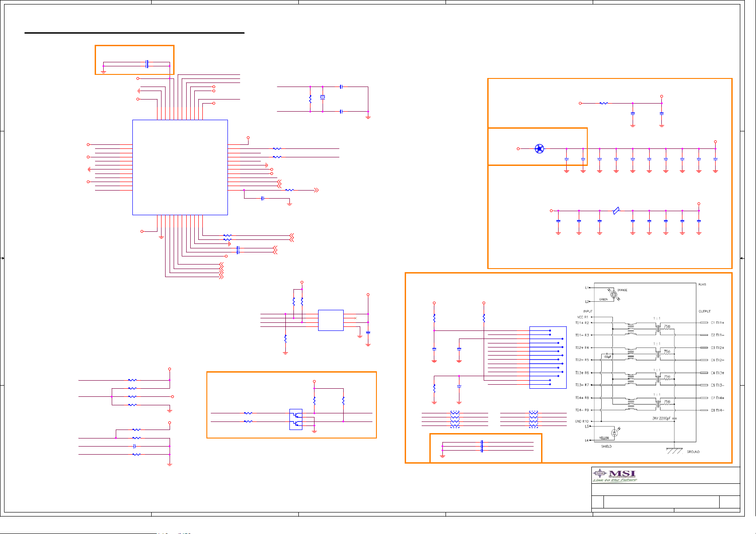Select the 3KV 2200pF capacitor label
This screenshot has width=756, height=534.
click(x=662, y=418)
